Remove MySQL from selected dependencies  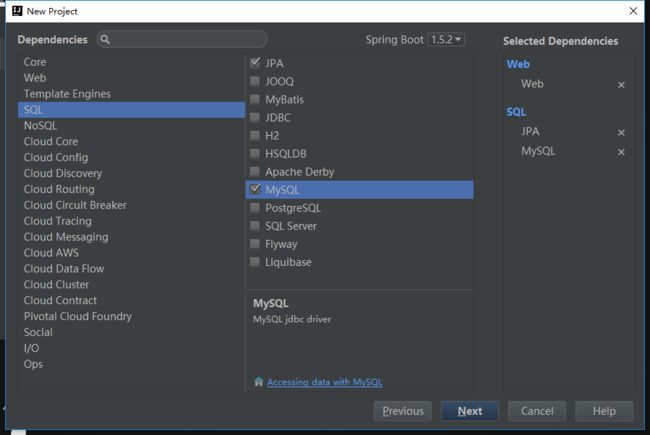(x=621, y=152)
